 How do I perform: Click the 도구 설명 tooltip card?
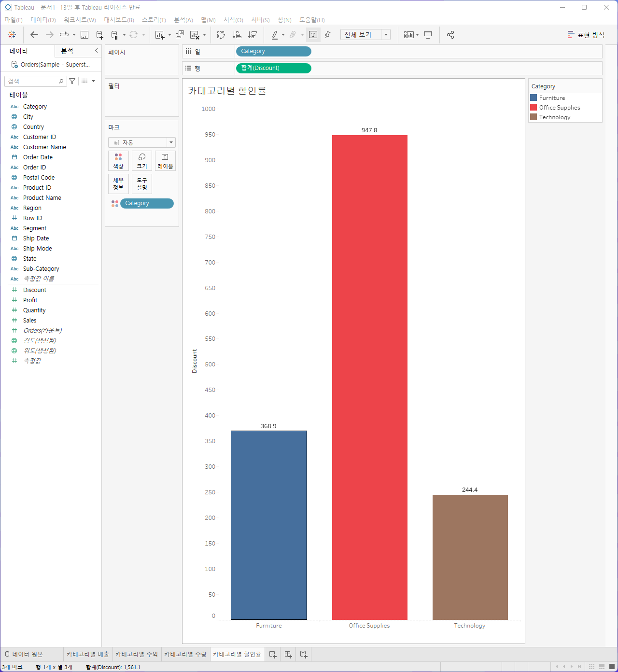click(x=142, y=184)
